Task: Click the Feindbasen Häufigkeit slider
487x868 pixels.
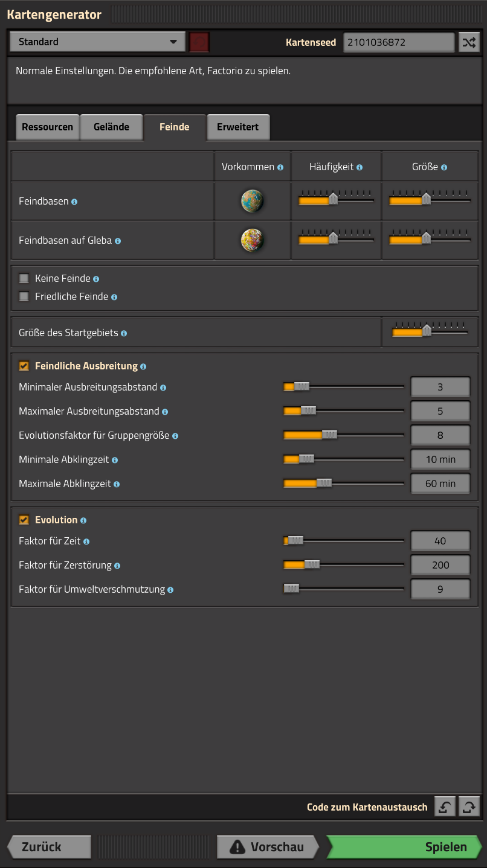Action: click(x=337, y=199)
